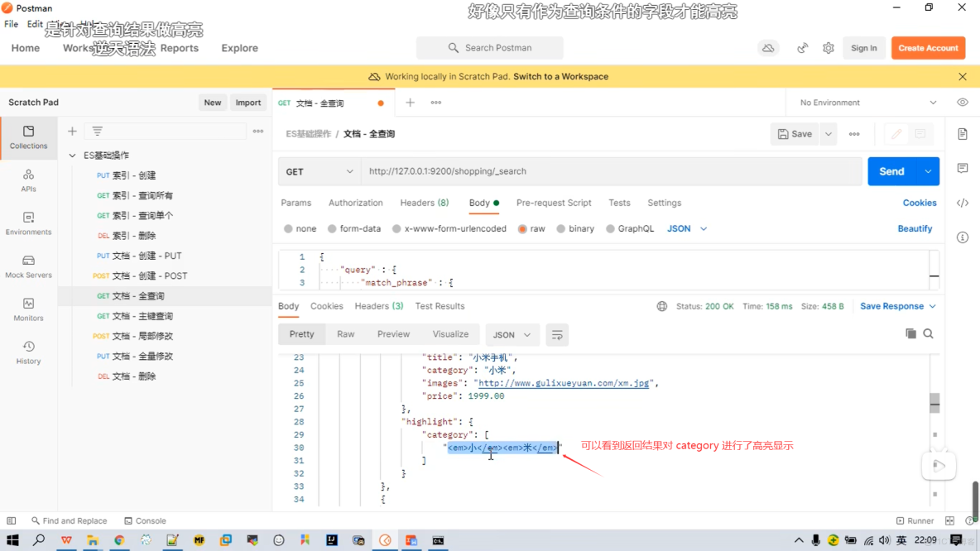Screen dimensions: 980x551
Task: Switch to the Raw response view
Action: coord(345,334)
